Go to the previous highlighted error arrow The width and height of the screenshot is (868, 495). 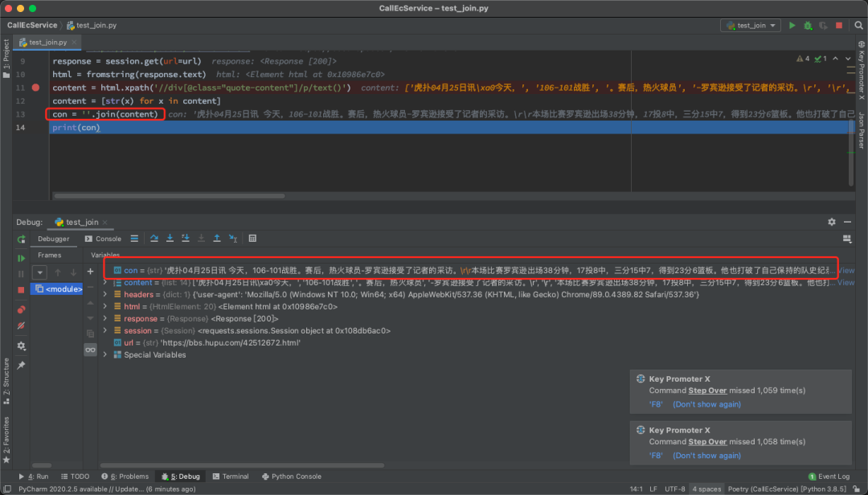tap(835, 58)
